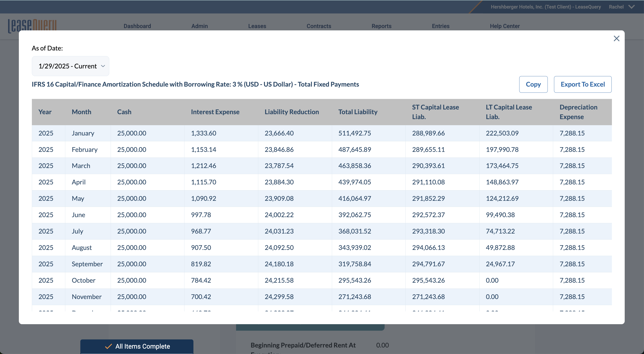The image size is (644, 354).
Task: Click the Interest Expense column header
Action: 215,112
